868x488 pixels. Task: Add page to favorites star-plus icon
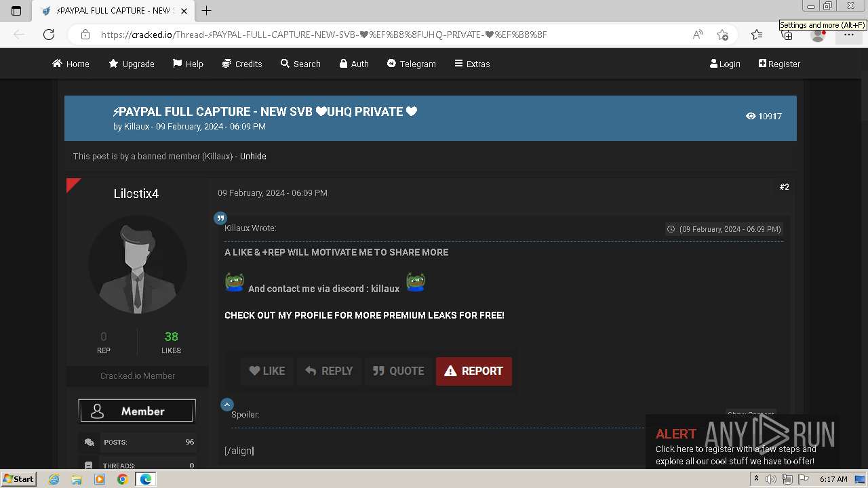722,35
